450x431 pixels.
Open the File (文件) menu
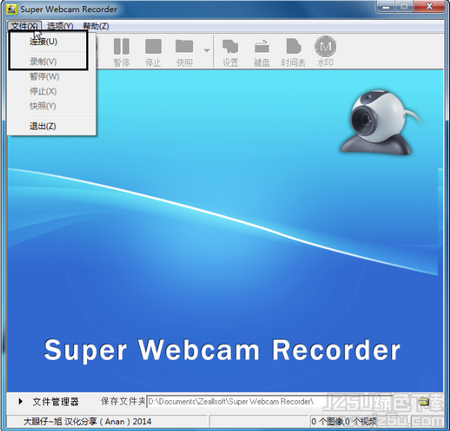(24, 26)
